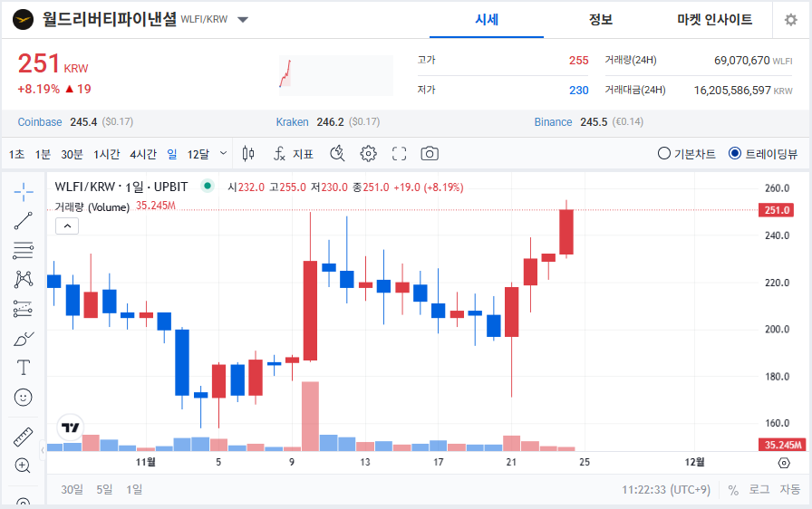Toggle 자동 auto scale
This screenshot has width=812, height=509.
790,489
